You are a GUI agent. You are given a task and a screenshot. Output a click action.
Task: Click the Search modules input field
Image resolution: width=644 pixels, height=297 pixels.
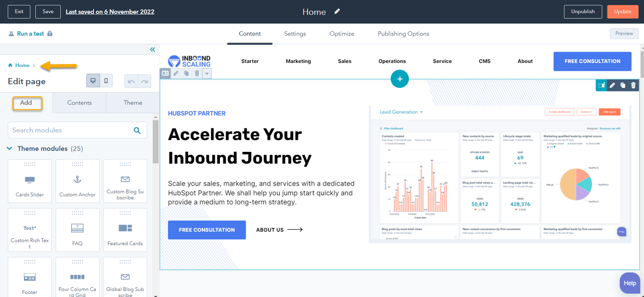coord(77,130)
